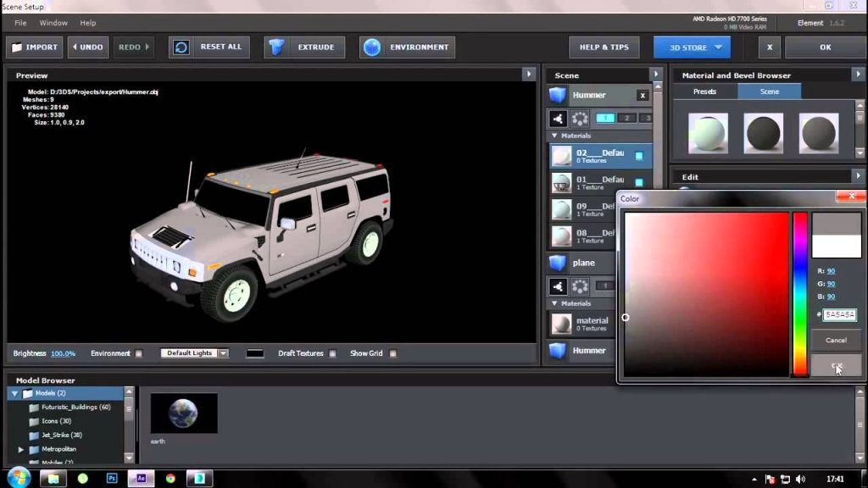Remove top Hummer model with its X button
This screenshot has width=868, height=488.
(x=643, y=96)
